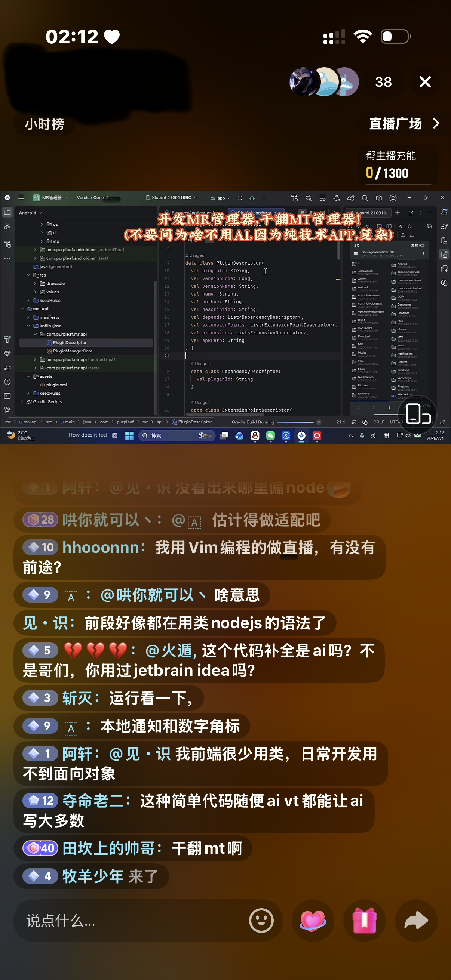Click UTF-8 encoding in status bar

(x=396, y=422)
